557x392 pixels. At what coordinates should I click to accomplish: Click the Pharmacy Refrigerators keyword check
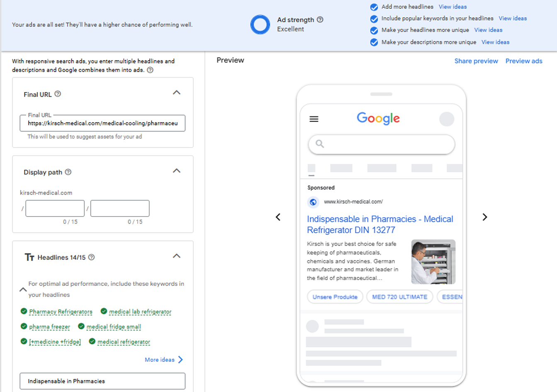(x=24, y=311)
